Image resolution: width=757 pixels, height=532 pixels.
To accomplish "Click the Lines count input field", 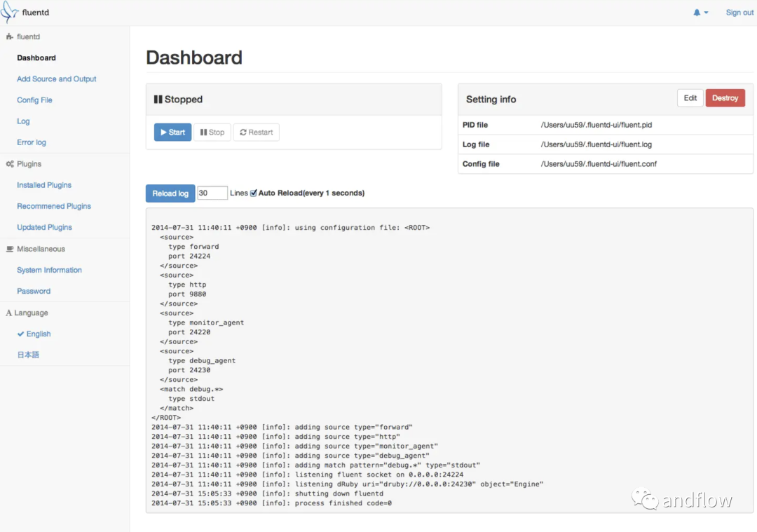I will point(212,193).
